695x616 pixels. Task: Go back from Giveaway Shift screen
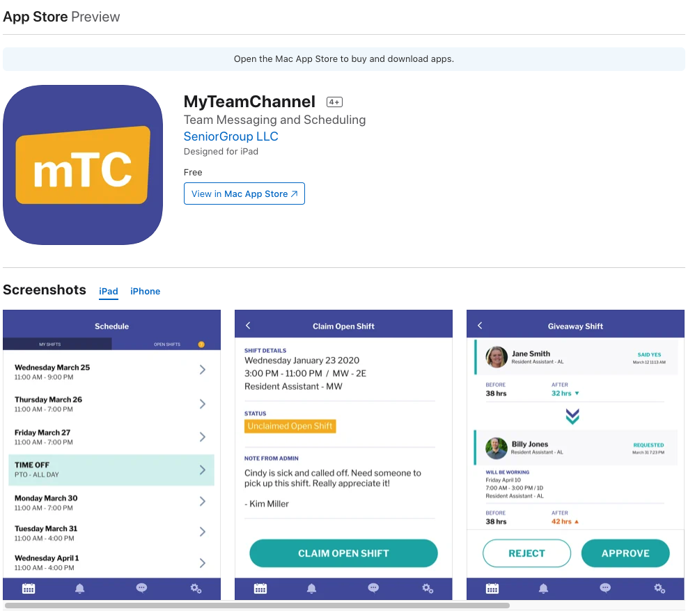480,326
